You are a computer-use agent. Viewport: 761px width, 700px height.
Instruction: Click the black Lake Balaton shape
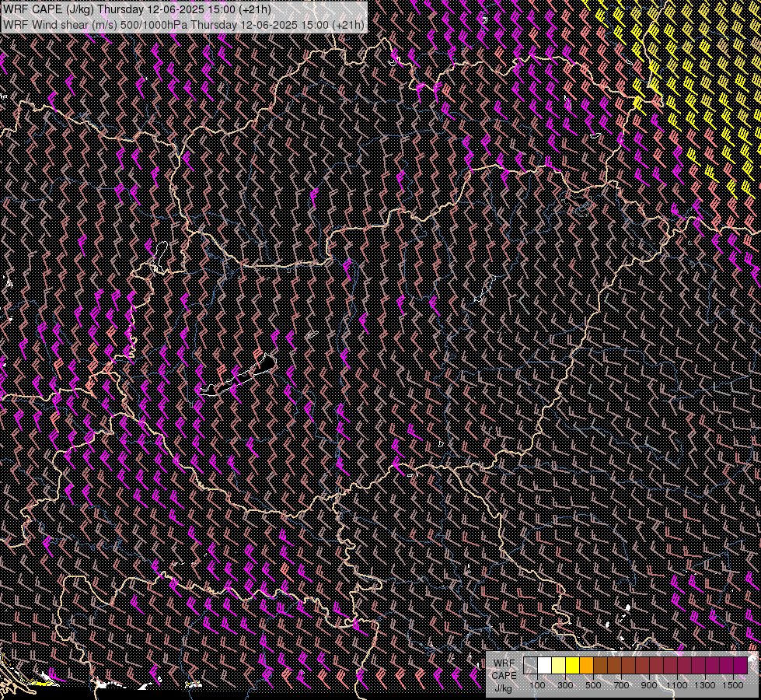click(x=238, y=376)
